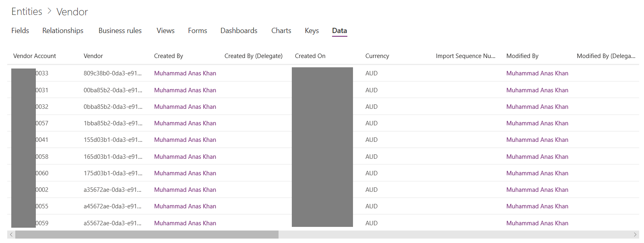
Task: Click vendor ID 809c38b0-0da3-e91... cell
Action: click(112, 73)
